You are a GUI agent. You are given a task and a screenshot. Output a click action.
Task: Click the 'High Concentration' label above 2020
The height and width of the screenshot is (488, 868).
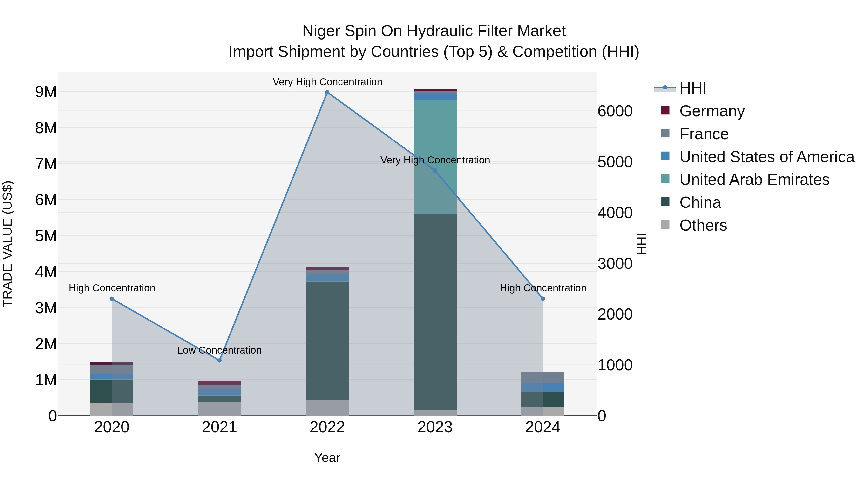[x=112, y=288]
